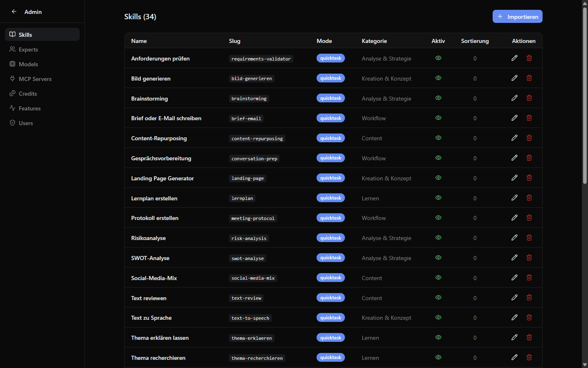Click quicktask badge for Lernplan erstellen
This screenshot has width=588, height=368.
(x=331, y=198)
